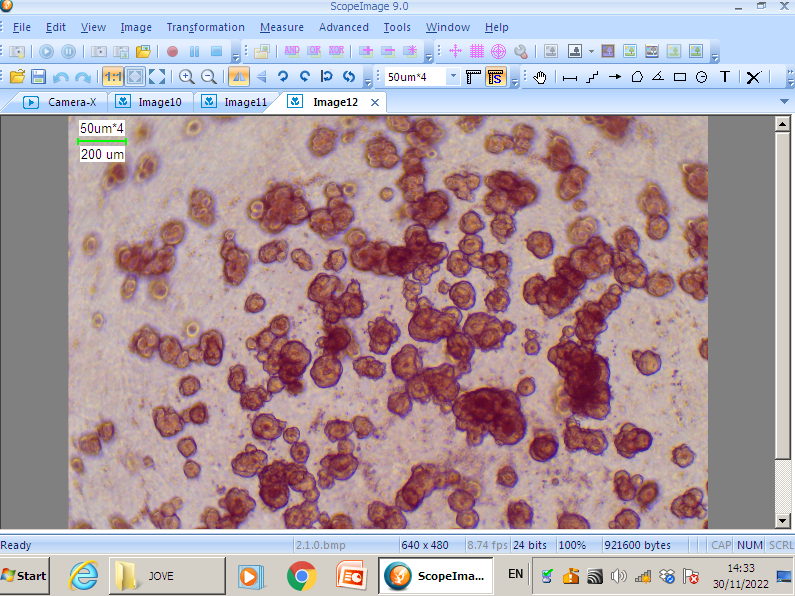This screenshot has width=795, height=596.
Task: Click the Windows Start button
Action: coord(25,575)
